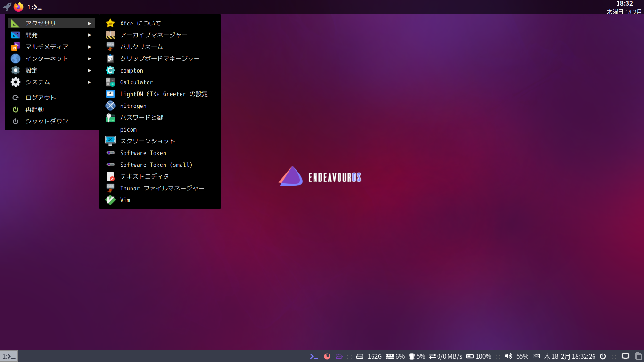Launch アーカイブマネージャー

tap(160, 35)
